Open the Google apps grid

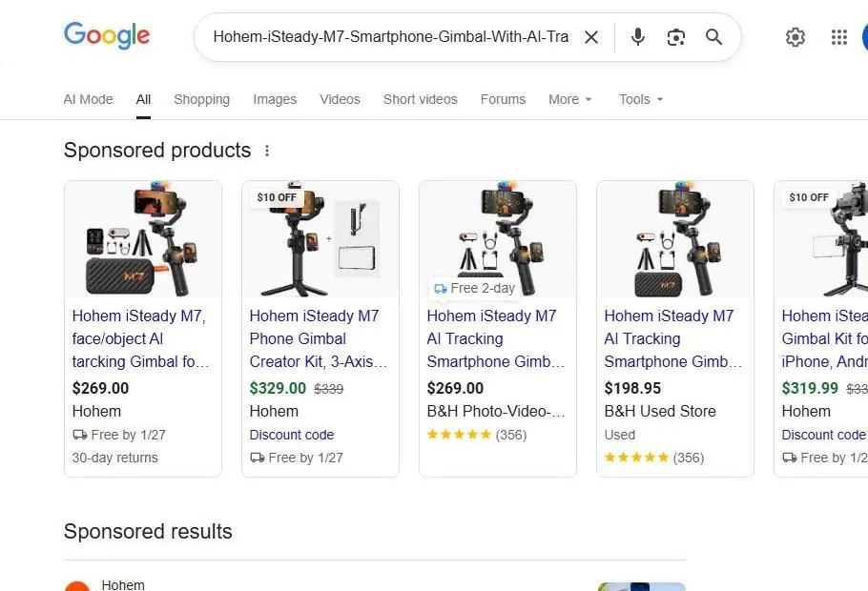click(x=838, y=37)
